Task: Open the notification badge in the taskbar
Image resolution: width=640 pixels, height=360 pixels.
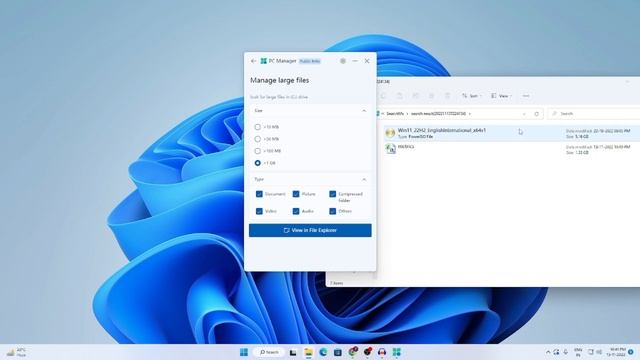Action: [631, 352]
